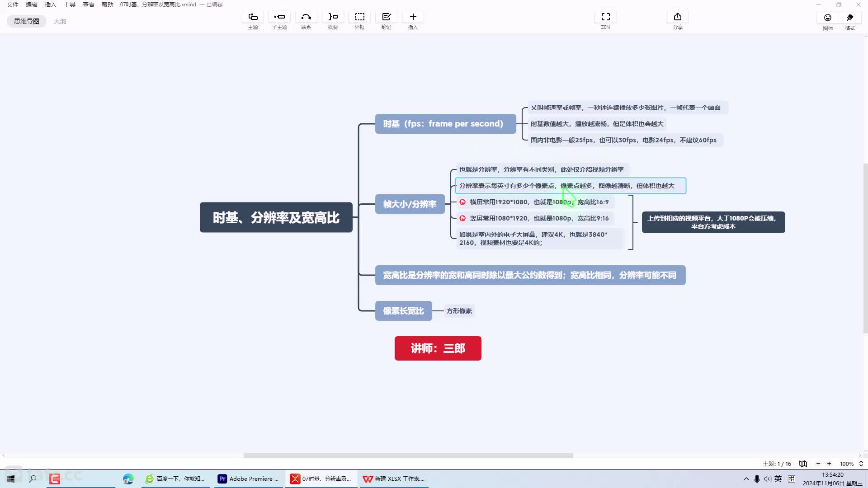Click the 主题 (Topic) toolbar icon
The height and width of the screenshot is (488, 868).
253,17
